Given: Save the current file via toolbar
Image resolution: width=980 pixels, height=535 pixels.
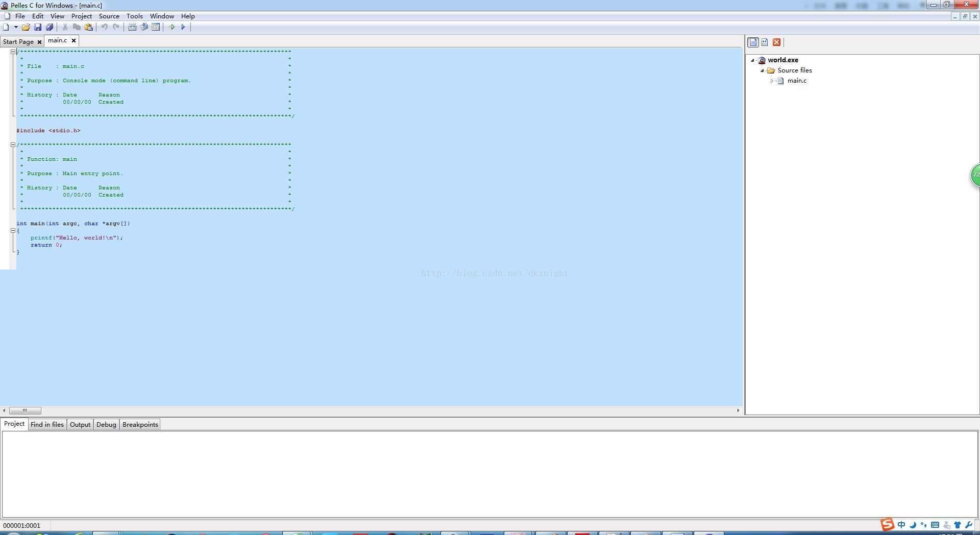Looking at the screenshot, I should (38, 27).
